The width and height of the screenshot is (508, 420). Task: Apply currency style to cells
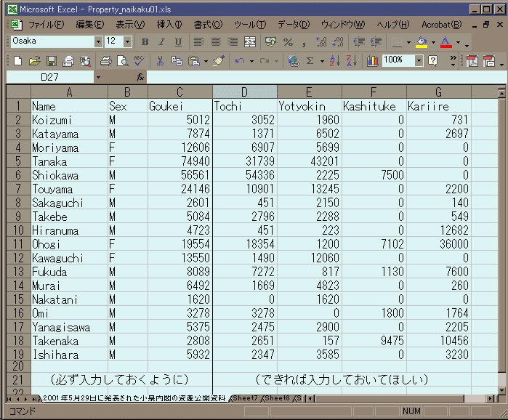click(x=270, y=41)
